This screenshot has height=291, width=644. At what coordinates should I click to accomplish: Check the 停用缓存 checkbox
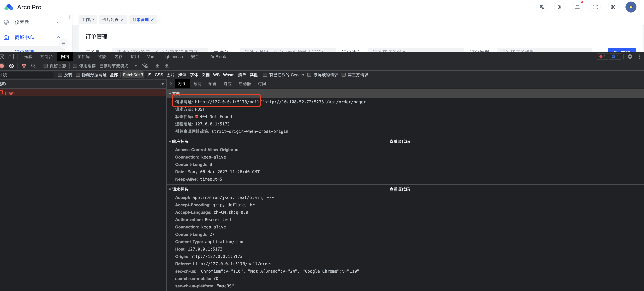(75, 66)
